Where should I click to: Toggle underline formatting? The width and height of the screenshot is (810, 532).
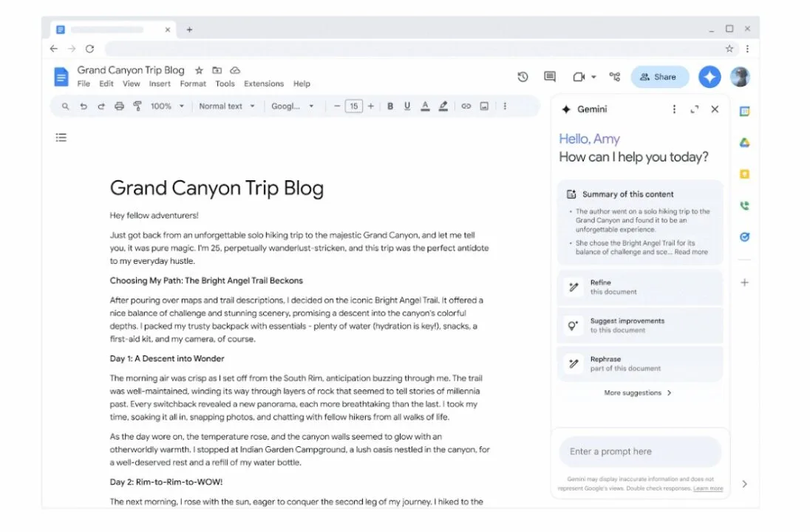click(407, 106)
